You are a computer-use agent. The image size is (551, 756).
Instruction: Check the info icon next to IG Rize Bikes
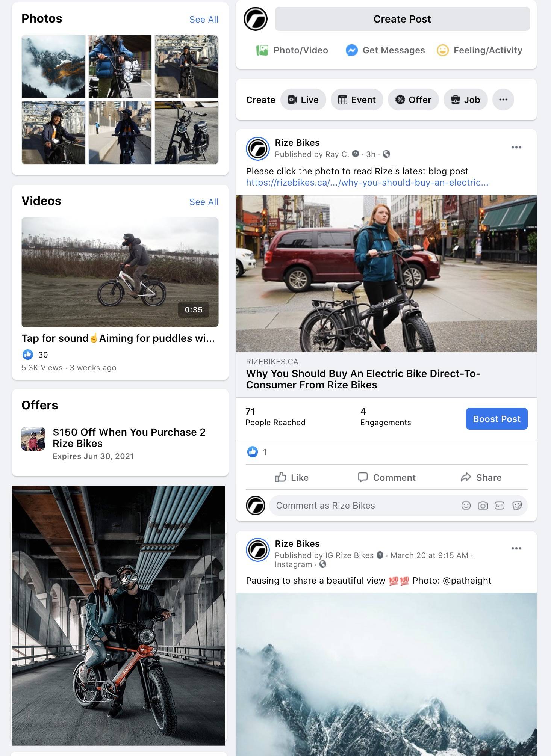tap(380, 555)
